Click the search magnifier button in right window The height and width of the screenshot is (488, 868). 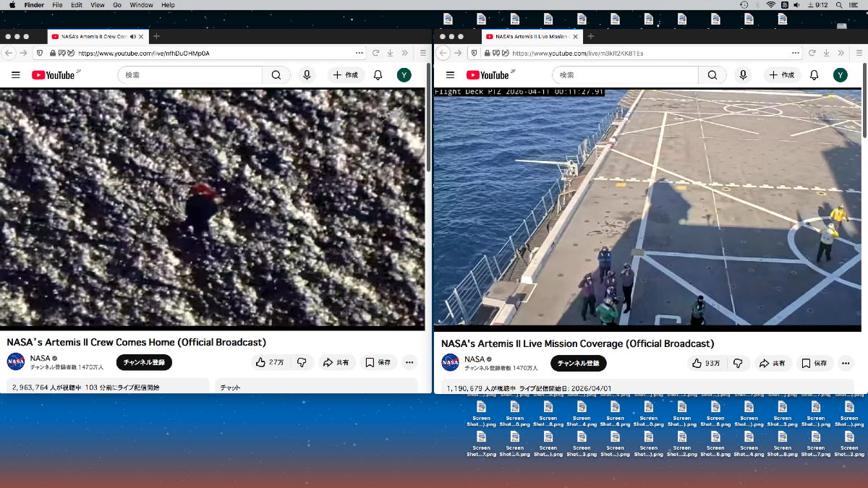point(712,75)
